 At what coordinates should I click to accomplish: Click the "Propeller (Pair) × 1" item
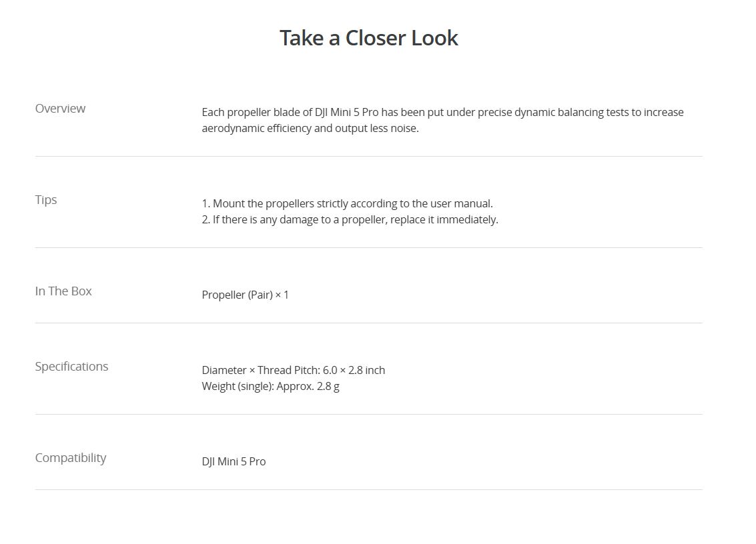pyautogui.click(x=246, y=295)
